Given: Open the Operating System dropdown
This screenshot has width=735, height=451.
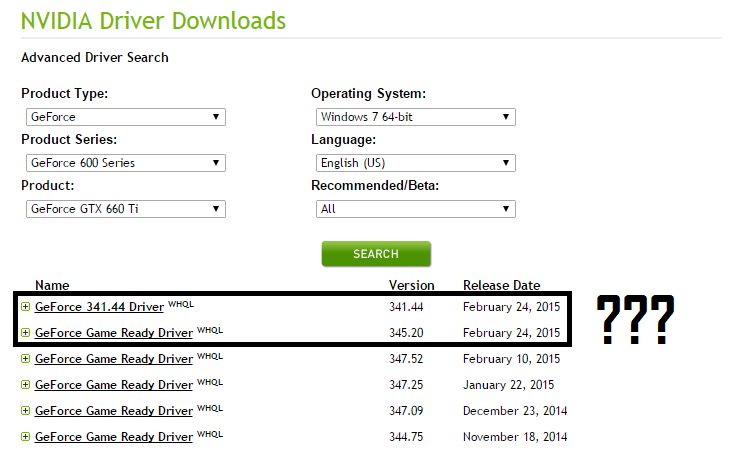Looking at the screenshot, I should tap(416, 117).
